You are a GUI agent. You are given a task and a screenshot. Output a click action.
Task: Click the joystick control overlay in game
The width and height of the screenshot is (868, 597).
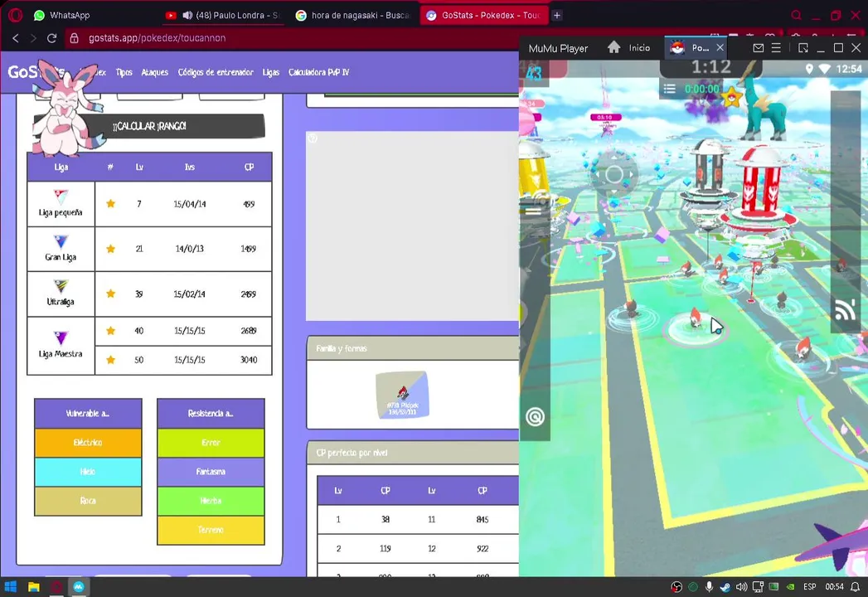[614, 175]
